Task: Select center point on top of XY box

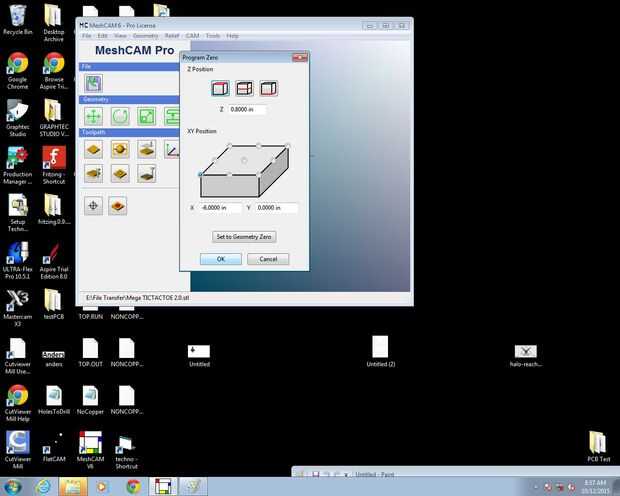Action: pos(244,160)
